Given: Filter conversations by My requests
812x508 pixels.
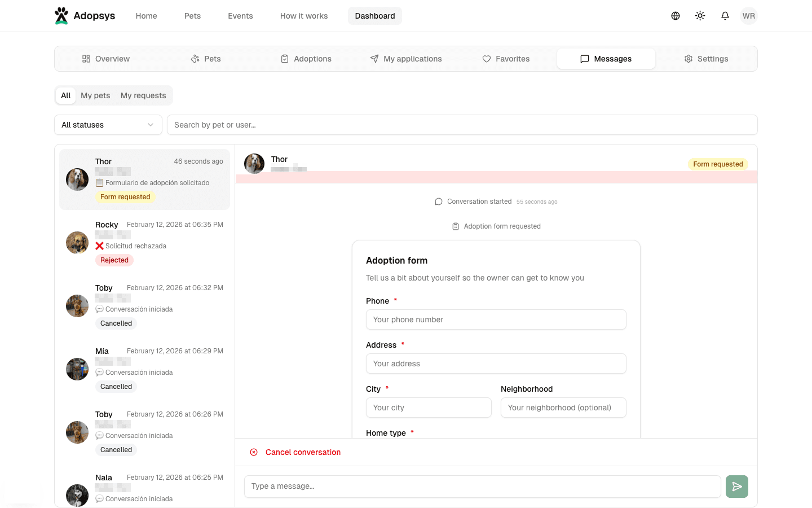Looking at the screenshot, I should coord(143,95).
